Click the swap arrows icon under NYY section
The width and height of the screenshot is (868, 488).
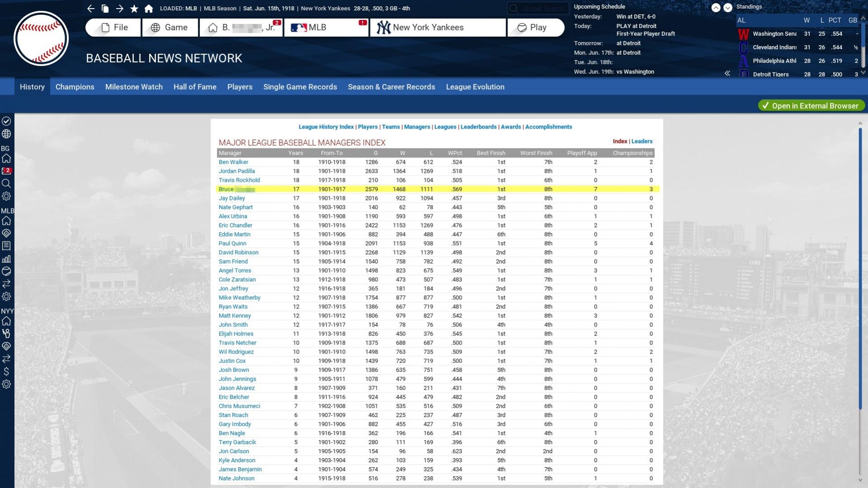6,359
